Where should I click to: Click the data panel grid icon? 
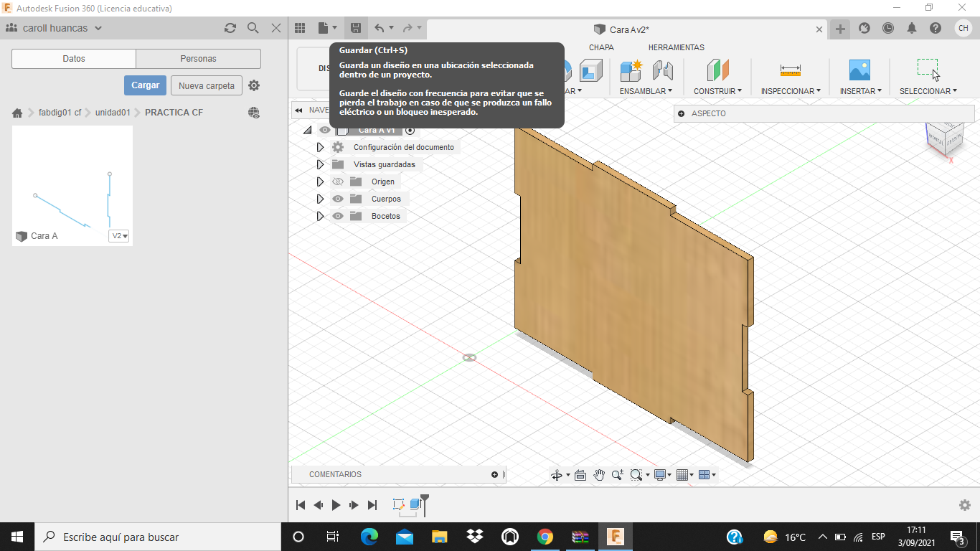tap(301, 28)
